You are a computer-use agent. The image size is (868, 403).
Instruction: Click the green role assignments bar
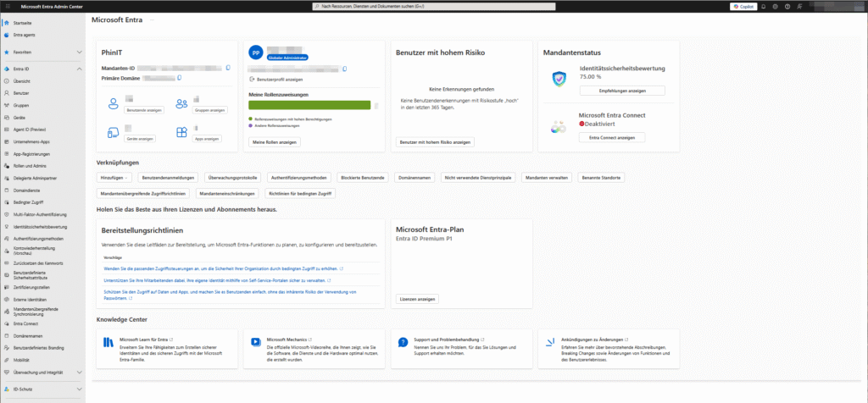tap(309, 105)
